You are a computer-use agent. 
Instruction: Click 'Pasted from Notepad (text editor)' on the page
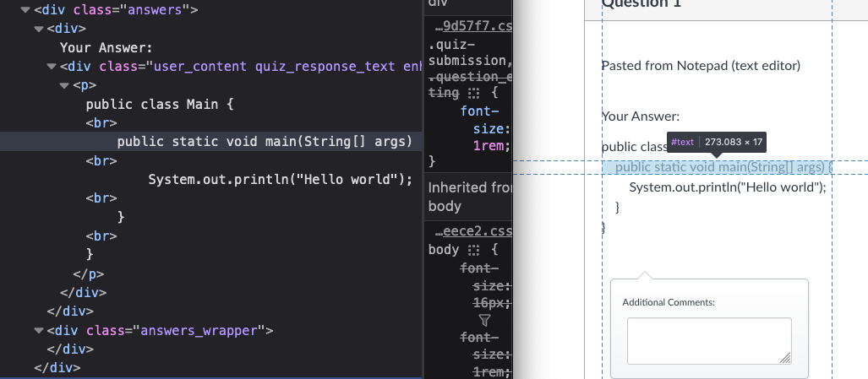point(701,66)
